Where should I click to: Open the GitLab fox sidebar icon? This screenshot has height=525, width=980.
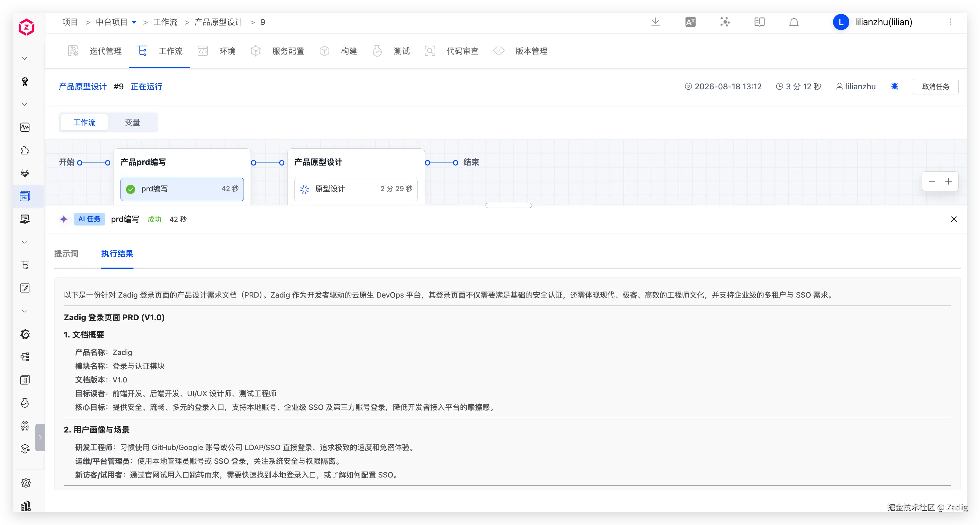(x=25, y=173)
